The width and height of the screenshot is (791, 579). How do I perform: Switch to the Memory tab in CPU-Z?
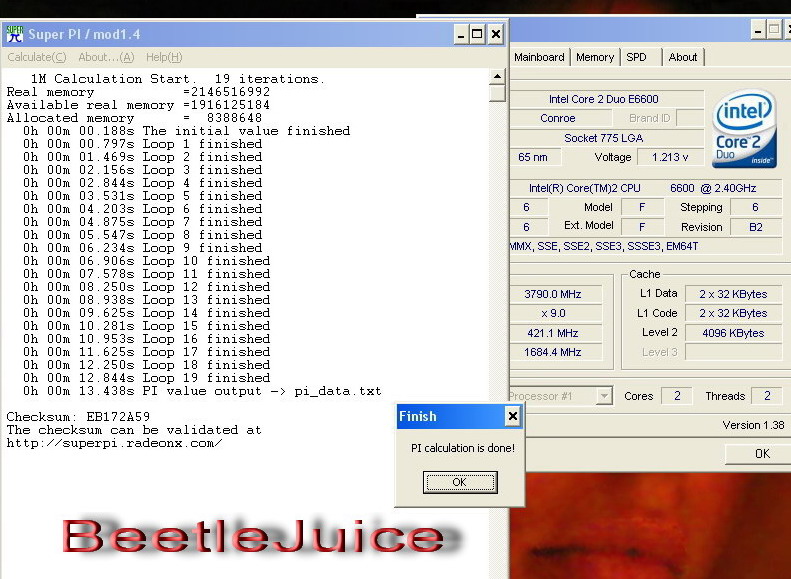click(x=595, y=57)
